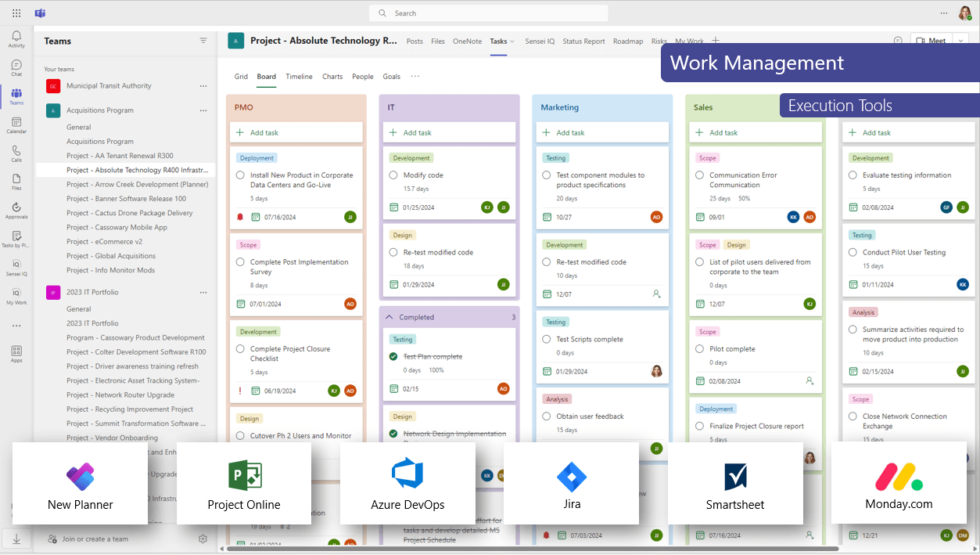This screenshot has width=980, height=555.
Task: Mark Complete Post Implementation Survey done
Action: pyautogui.click(x=240, y=262)
